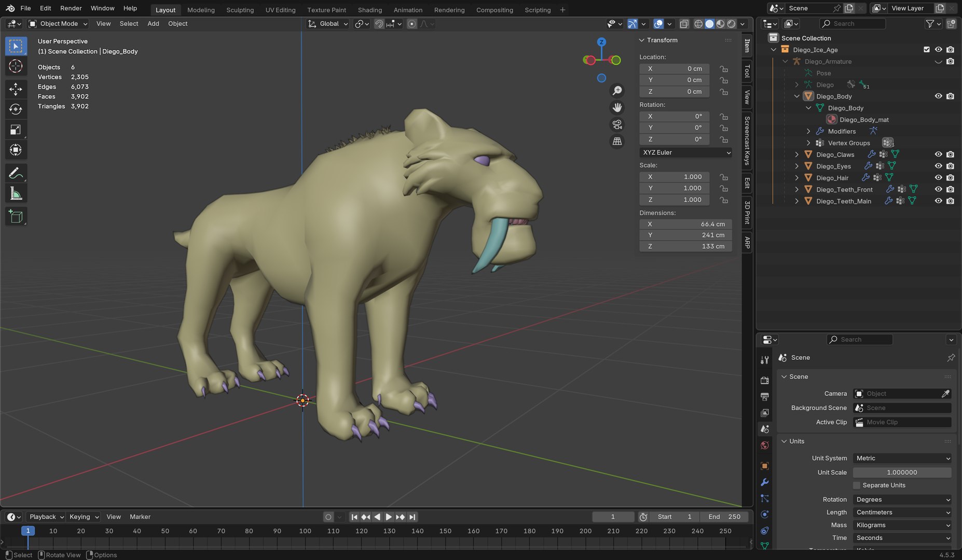Open the Render menu

click(x=71, y=8)
